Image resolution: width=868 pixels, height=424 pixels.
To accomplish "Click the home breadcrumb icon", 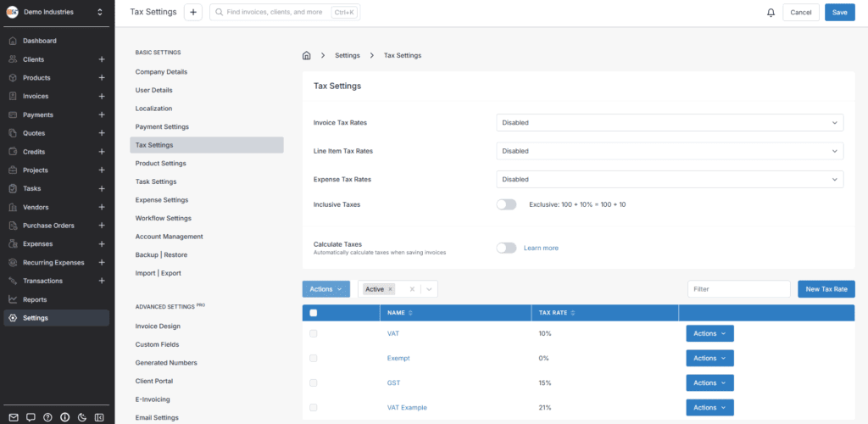I will [x=306, y=55].
